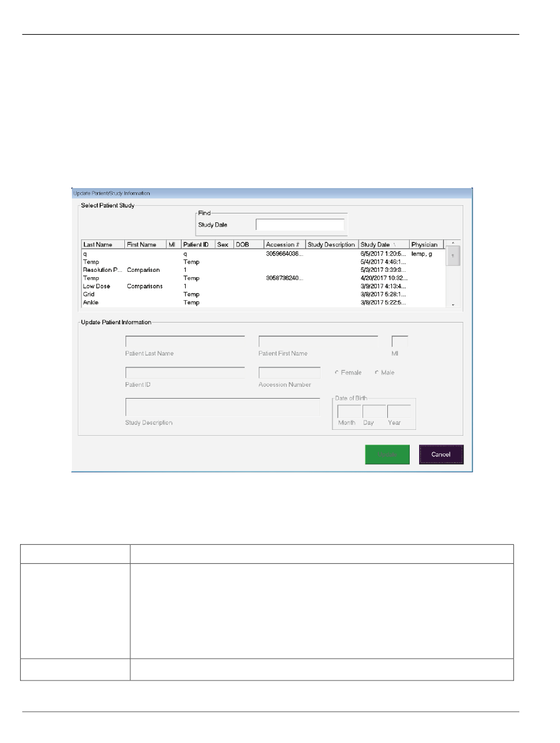This screenshot has height=743, width=560.
Task: Sort by Accession # column header
Action: (284, 244)
